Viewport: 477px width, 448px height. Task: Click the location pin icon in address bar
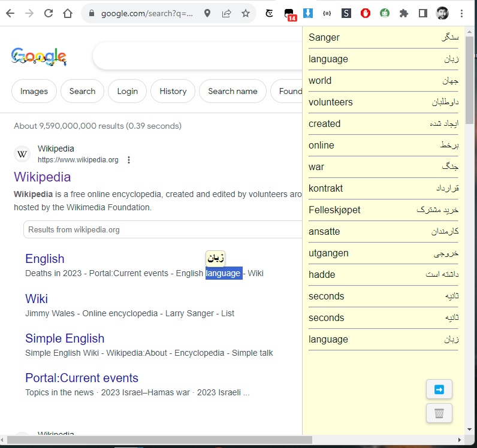pyautogui.click(x=207, y=13)
